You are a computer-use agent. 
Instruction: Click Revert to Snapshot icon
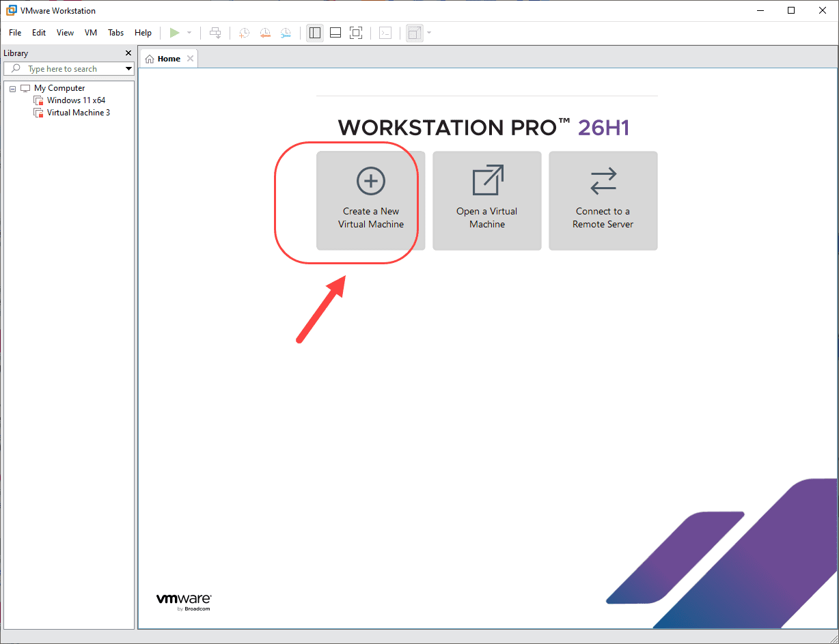265,33
